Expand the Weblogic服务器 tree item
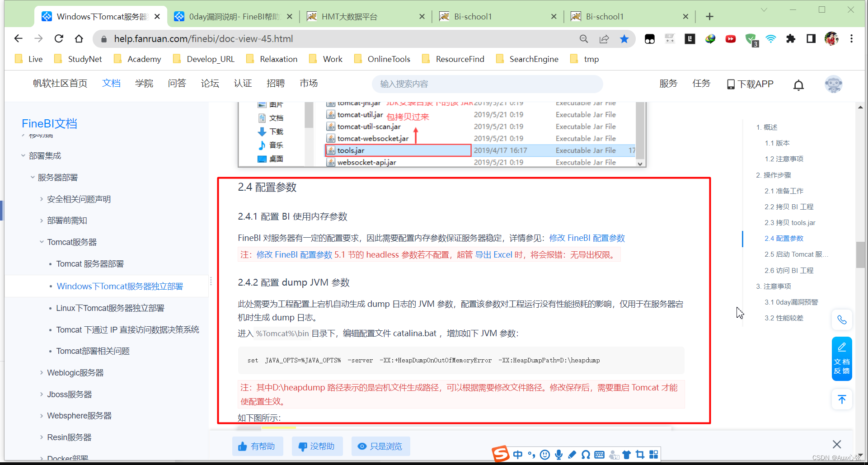This screenshot has height=465, width=868. [41, 372]
